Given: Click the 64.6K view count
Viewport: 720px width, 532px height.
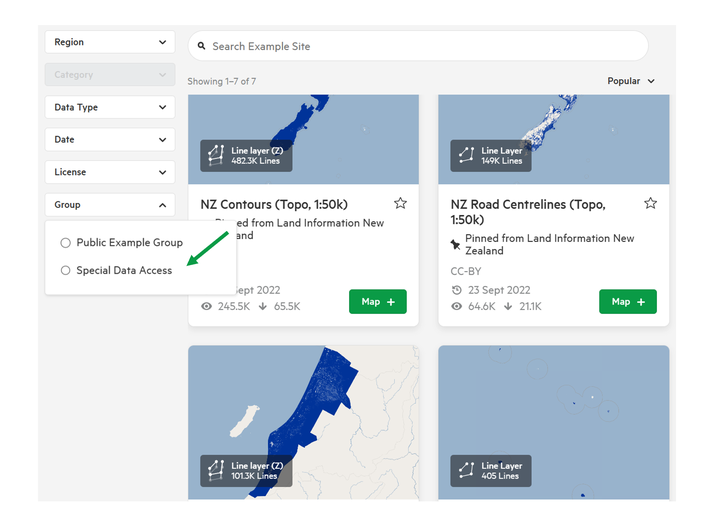Looking at the screenshot, I should coord(482,306).
